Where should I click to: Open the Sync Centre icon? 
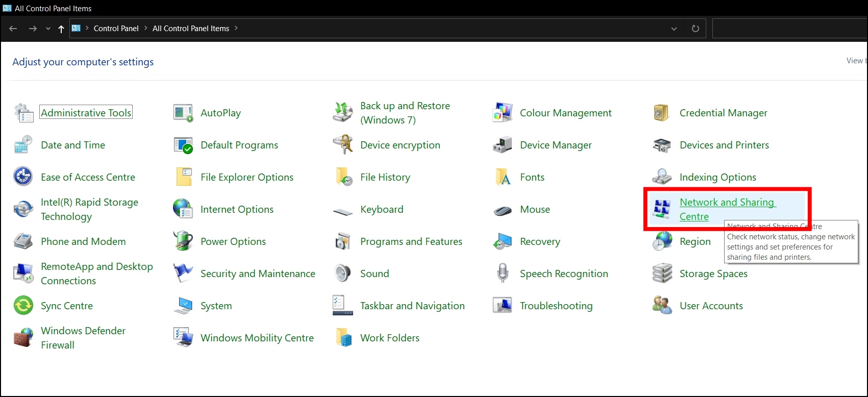tap(23, 306)
